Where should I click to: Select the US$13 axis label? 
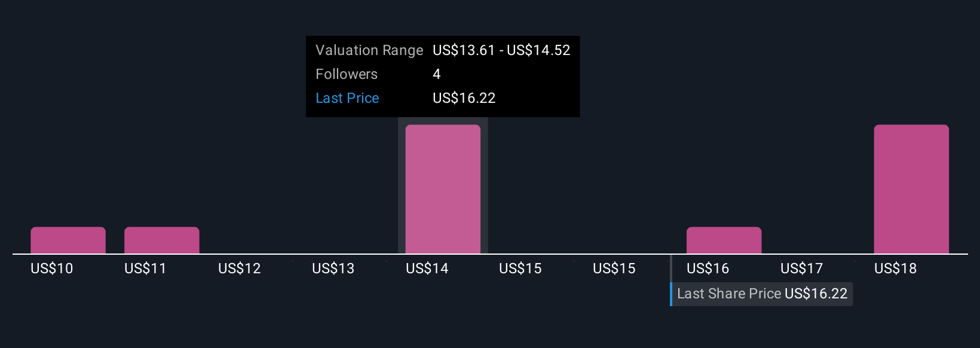click(x=333, y=268)
